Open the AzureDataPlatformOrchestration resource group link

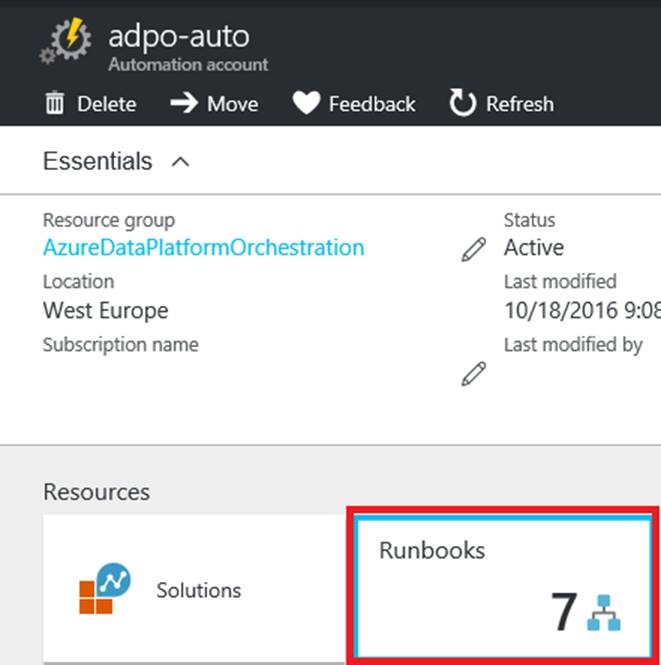point(203,248)
